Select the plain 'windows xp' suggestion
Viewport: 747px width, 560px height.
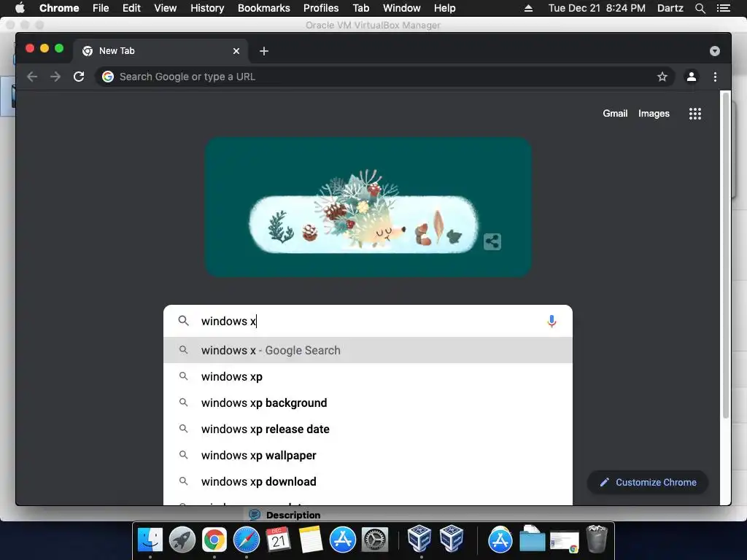(368, 377)
